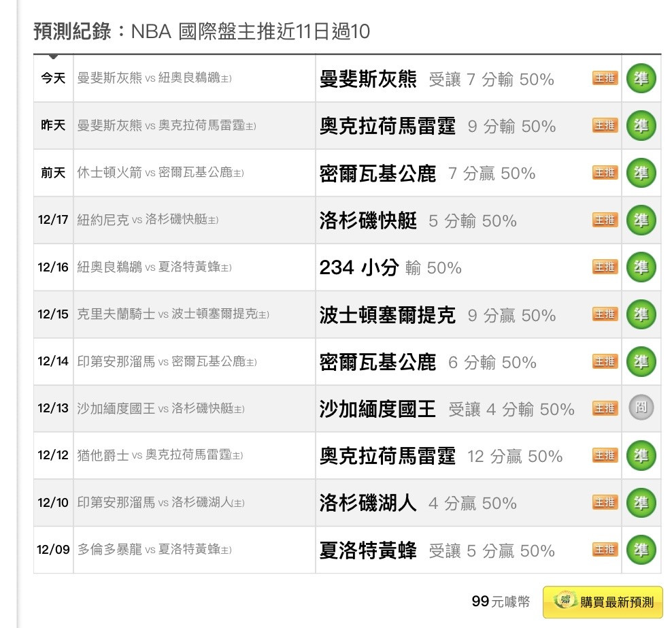Open the 沙加緬度國王 vs 洛杉磯快艇 matchup
Screen dimensions: 672x628
[x=161, y=408]
